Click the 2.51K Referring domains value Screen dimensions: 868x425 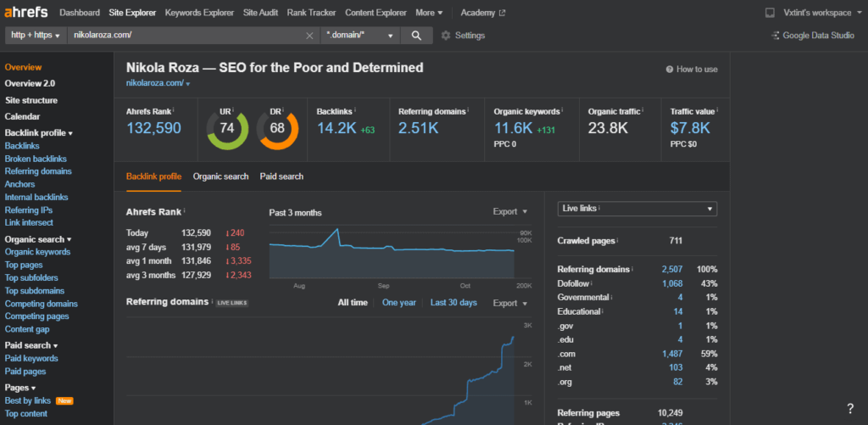tap(419, 129)
